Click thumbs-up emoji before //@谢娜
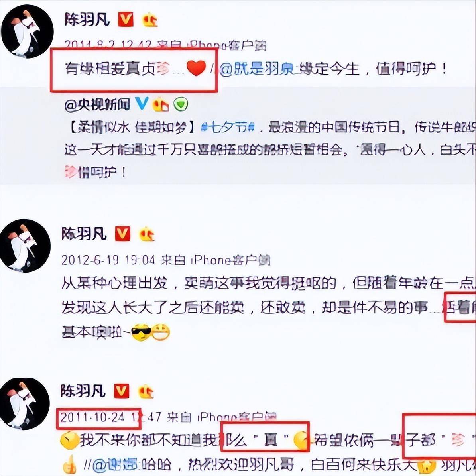Viewport: 476px width, 476px height. pyautogui.click(x=70, y=464)
